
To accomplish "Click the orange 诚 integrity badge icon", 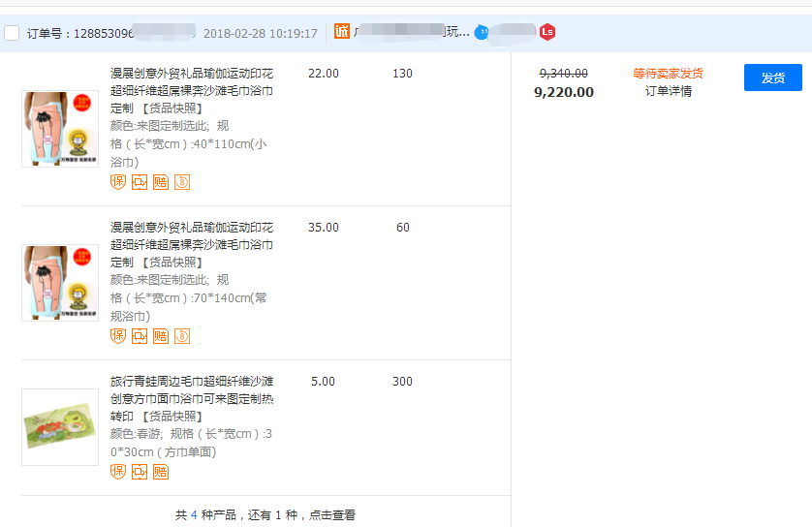I will pos(342,32).
